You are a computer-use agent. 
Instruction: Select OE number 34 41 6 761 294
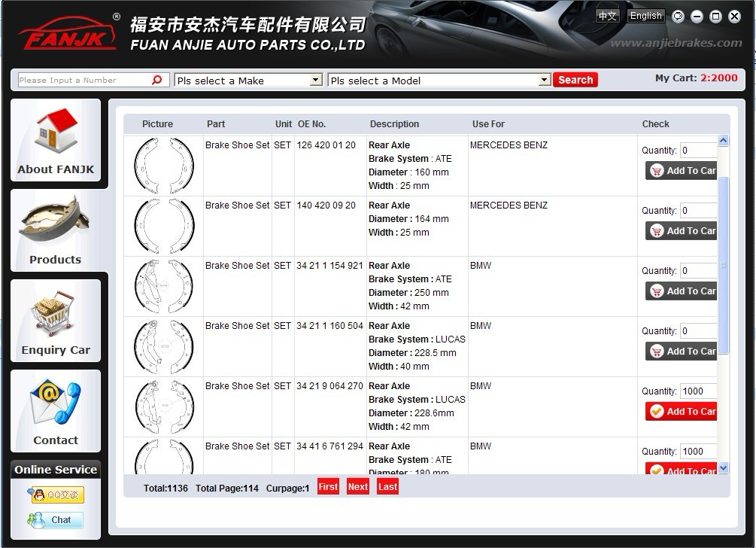tap(329, 446)
